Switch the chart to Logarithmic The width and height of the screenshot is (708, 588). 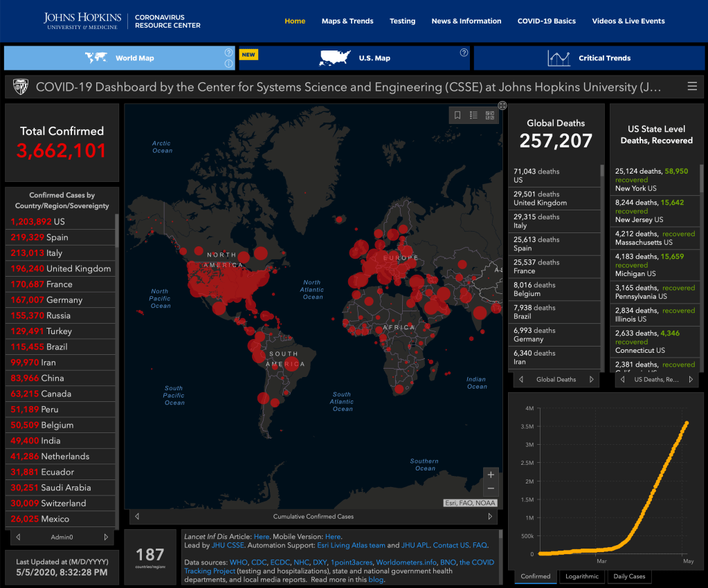[581, 576]
